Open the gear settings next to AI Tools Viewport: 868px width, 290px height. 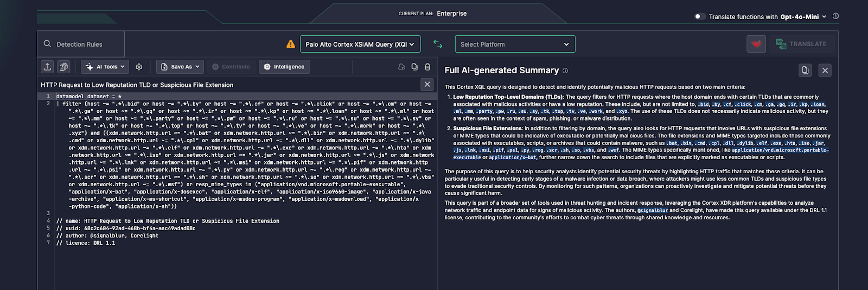pyautogui.click(x=139, y=67)
